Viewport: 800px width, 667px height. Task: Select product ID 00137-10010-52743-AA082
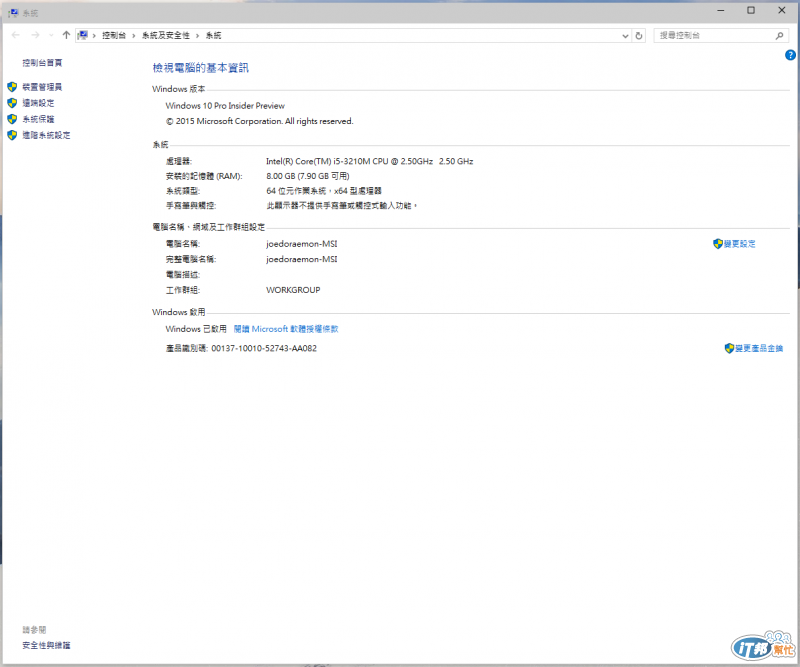pyautogui.click(x=264, y=349)
